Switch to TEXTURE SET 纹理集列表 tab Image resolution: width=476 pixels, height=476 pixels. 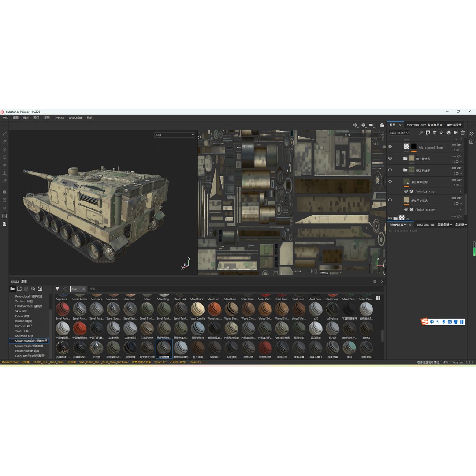[425, 125]
